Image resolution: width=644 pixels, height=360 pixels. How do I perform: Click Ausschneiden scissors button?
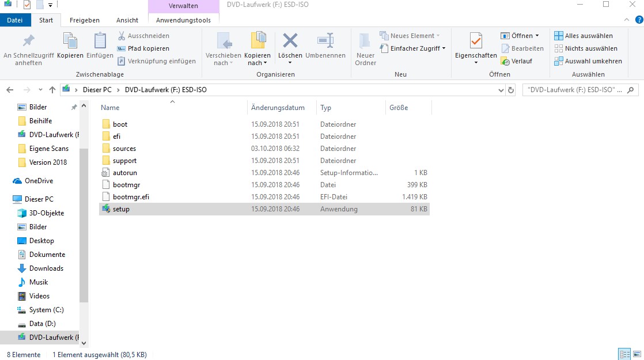143,36
